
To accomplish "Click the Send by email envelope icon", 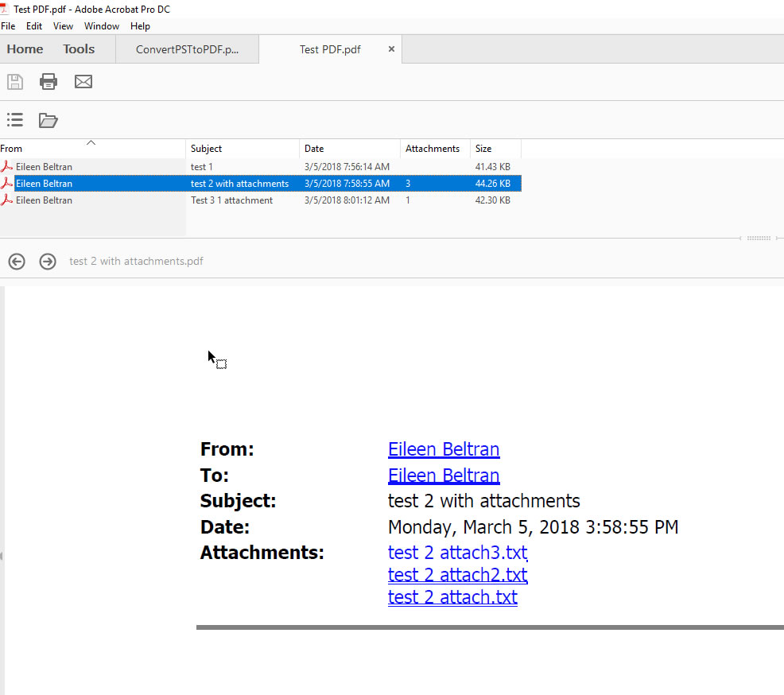I will (x=83, y=81).
